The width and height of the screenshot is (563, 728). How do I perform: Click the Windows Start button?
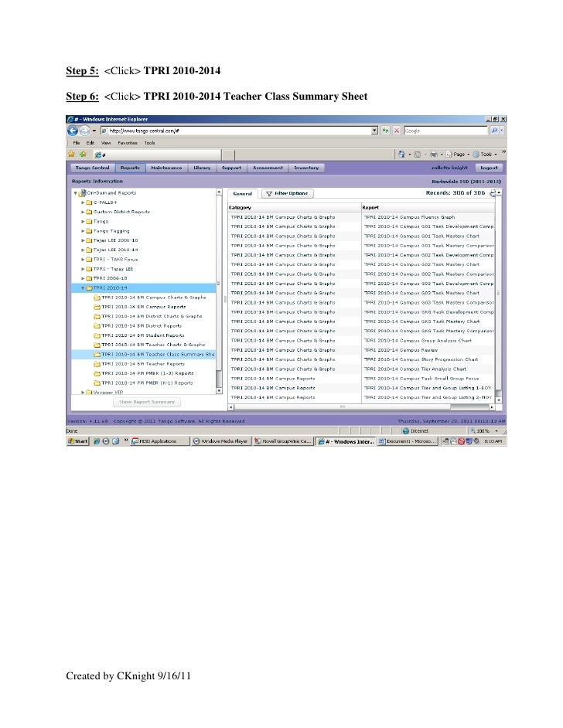[x=77, y=441]
